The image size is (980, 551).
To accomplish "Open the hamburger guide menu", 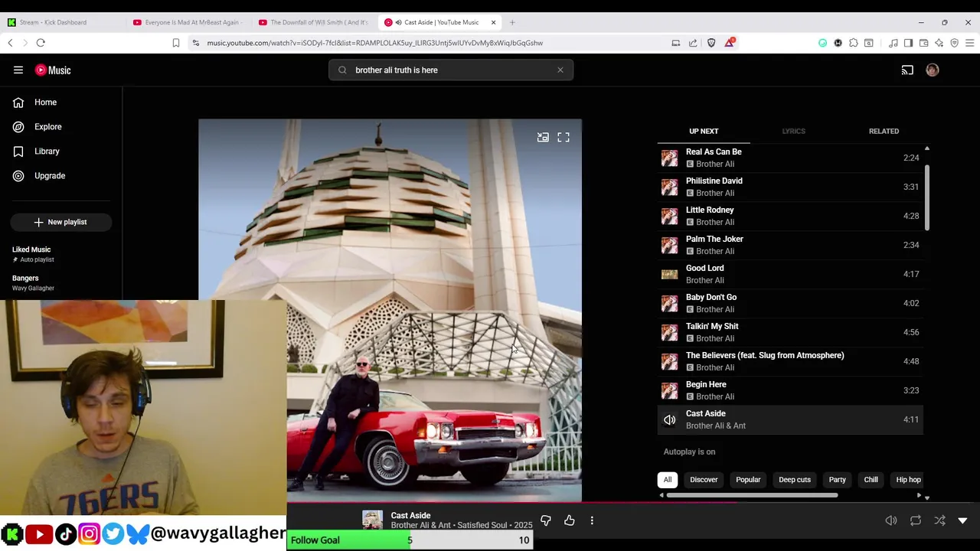I will [x=18, y=70].
